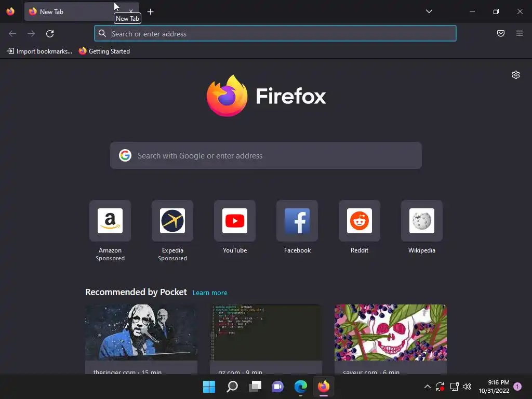Select the "Sponsored" text under Expedia
Image resolution: width=532 pixels, height=399 pixels.
coord(172,259)
